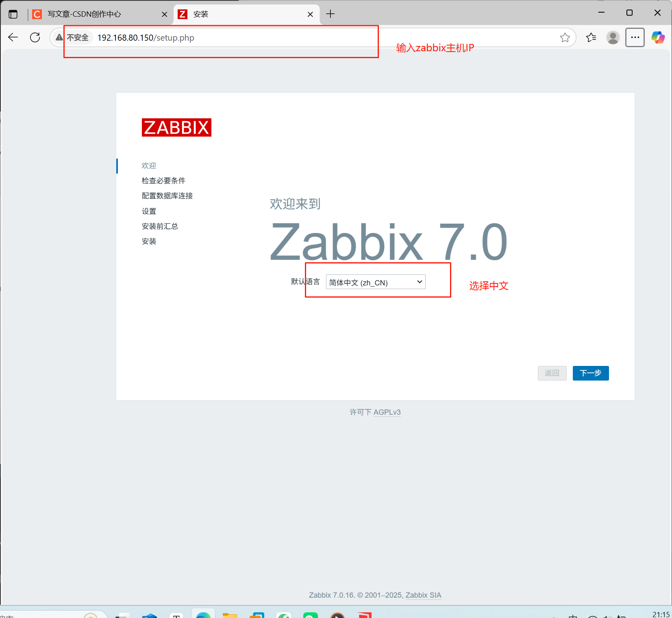Reload the setup.php page
Screen dimensions: 672x618
(35, 37)
